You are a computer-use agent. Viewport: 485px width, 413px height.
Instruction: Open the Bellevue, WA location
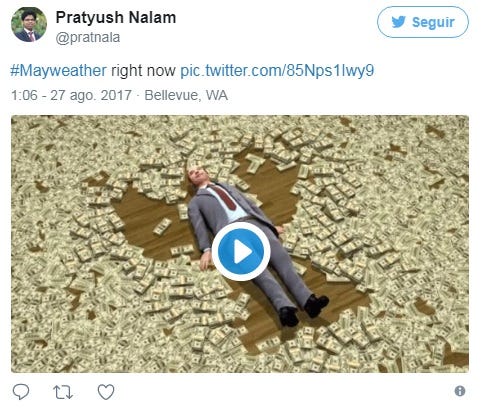(186, 95)
